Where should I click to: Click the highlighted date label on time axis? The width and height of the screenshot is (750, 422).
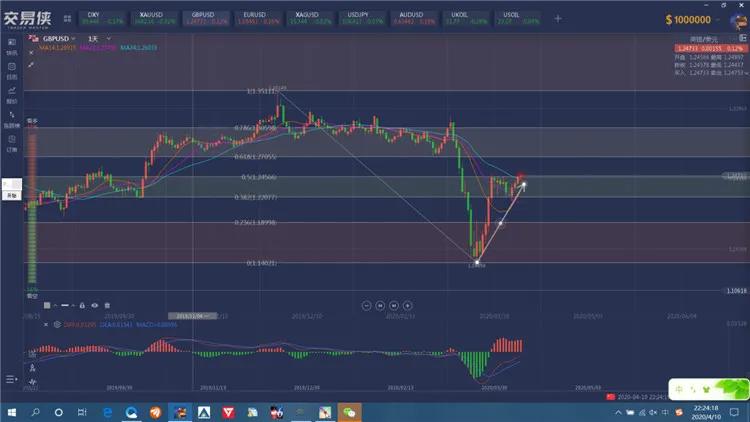tap(192, 316)
